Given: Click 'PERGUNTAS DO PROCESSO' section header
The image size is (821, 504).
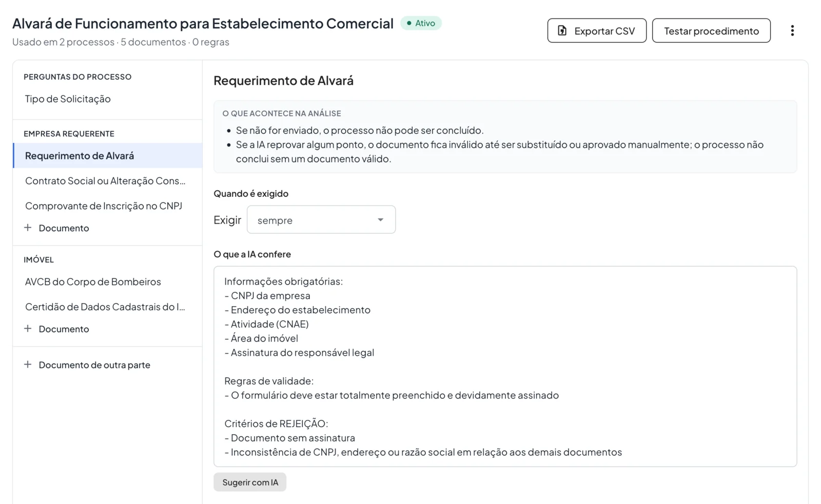Looking at the screenshot, I should pos(77,77).
